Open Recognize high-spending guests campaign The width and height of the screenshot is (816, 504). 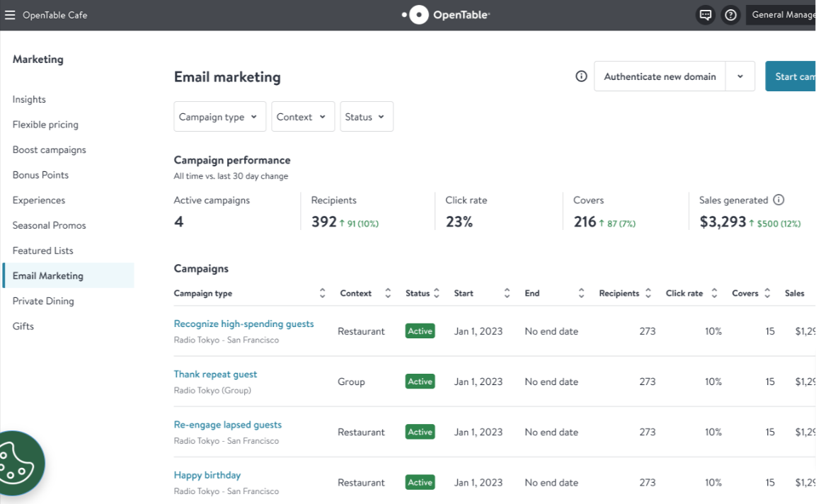tap(243, 324)
